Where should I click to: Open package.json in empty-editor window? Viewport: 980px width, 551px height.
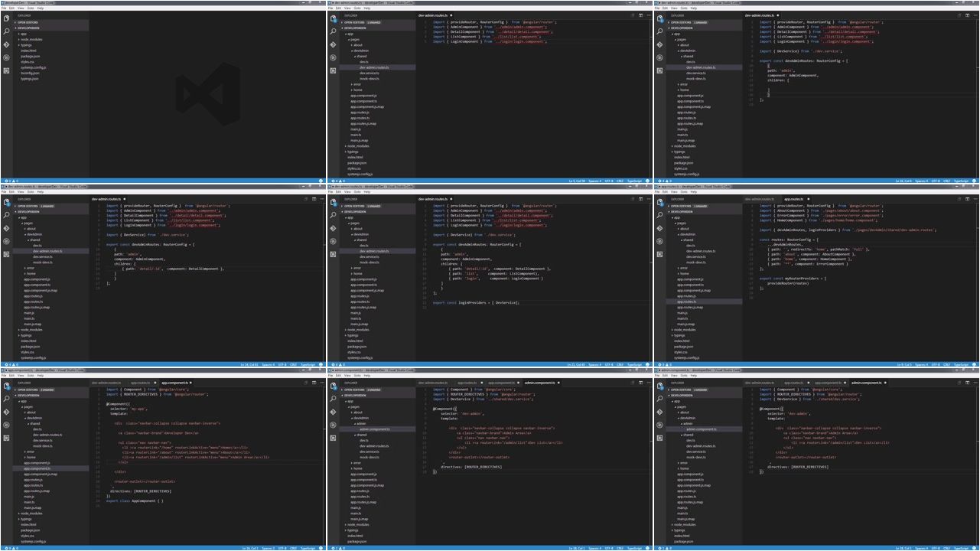pyautogui.click(x=31, y=57)
